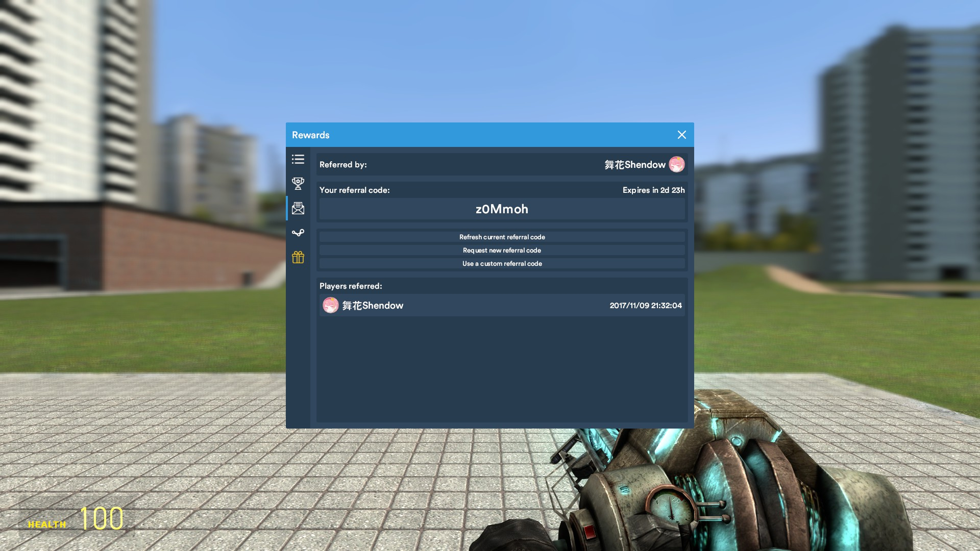Click the avatar next to Referred by name

coord(677,164)
